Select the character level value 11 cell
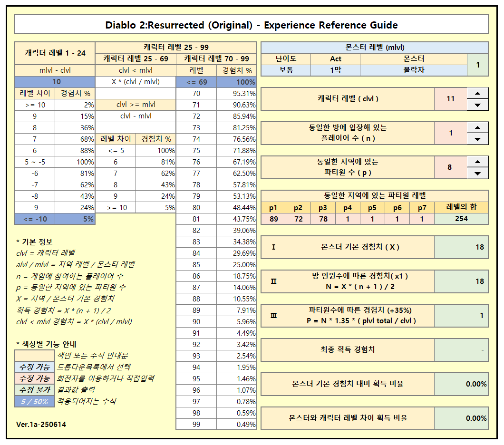 tap(450, 99)
